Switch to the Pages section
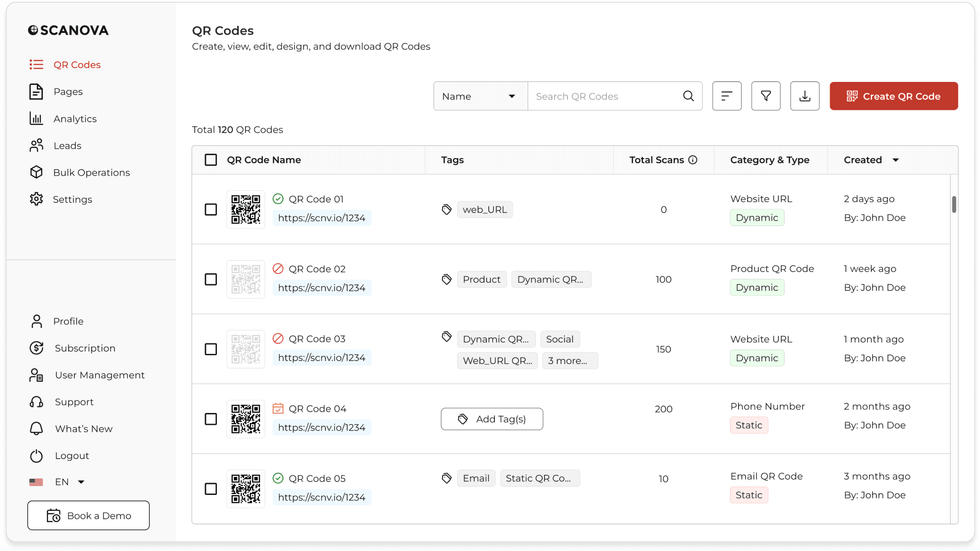Viewport: 980px width, 551px height. (x=68, y=92)
